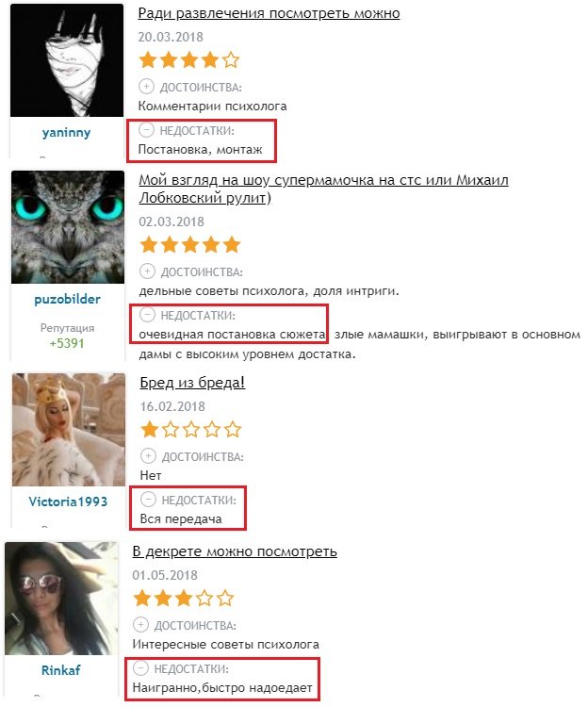This screenshot has width=588, height=707.
Task: Click the minus icon in Rinkaf's review
Action: pyautogui.click(x=140, y=667)
